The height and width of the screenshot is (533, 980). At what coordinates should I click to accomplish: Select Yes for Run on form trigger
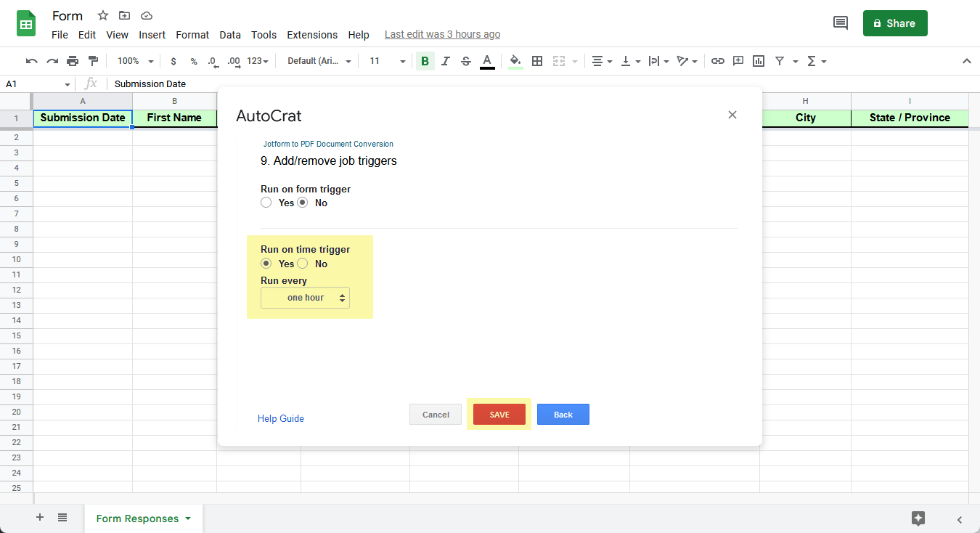click(266, 203)
